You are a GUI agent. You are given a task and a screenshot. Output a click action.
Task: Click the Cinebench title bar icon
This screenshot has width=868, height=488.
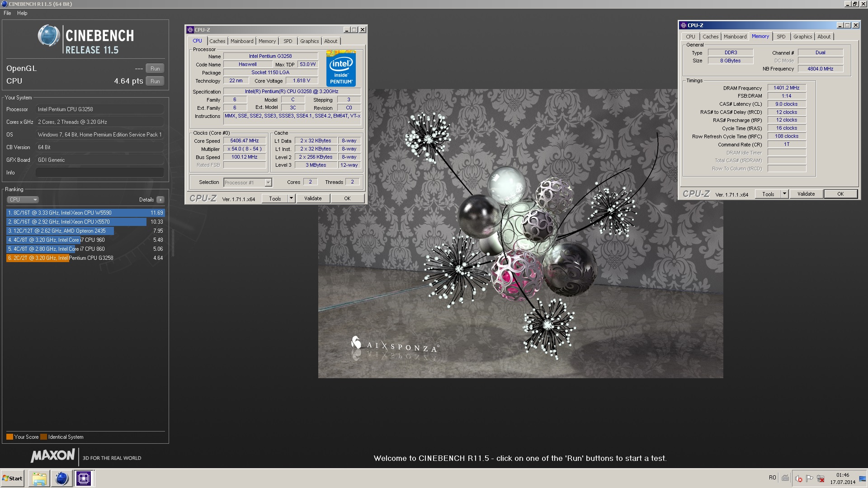tap(5, 4)
